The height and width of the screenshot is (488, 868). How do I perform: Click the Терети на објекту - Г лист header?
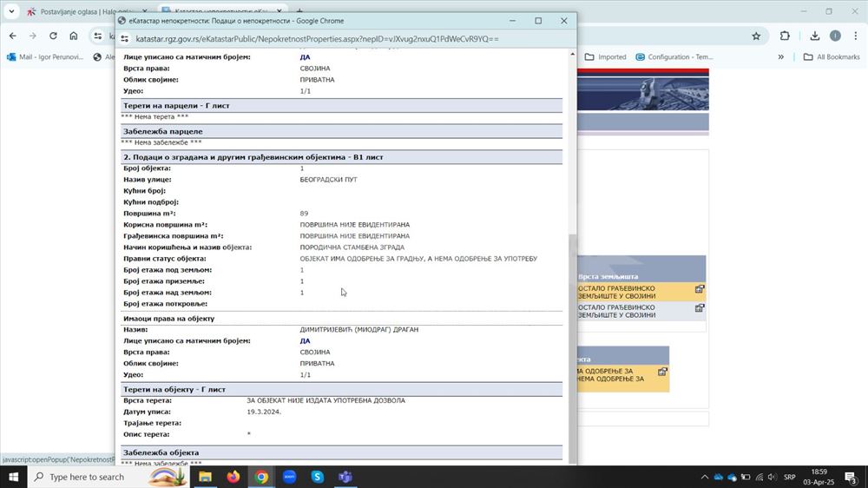[341, 390]
